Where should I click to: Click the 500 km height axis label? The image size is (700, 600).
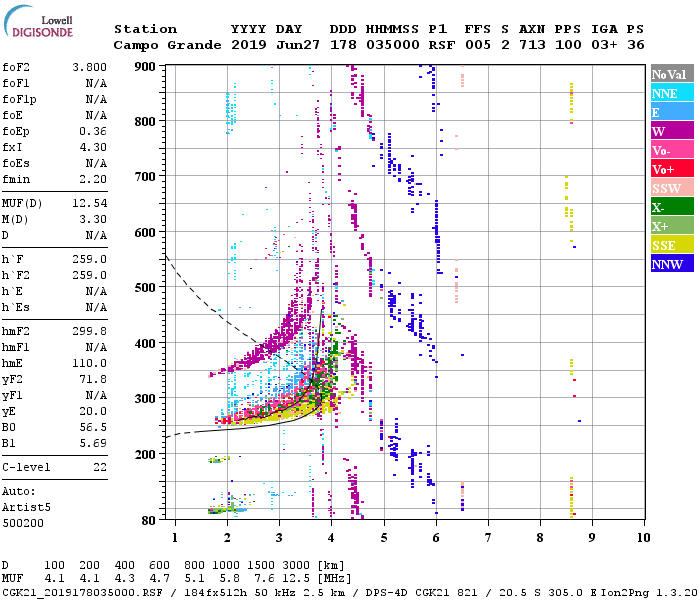coord(145,288)
